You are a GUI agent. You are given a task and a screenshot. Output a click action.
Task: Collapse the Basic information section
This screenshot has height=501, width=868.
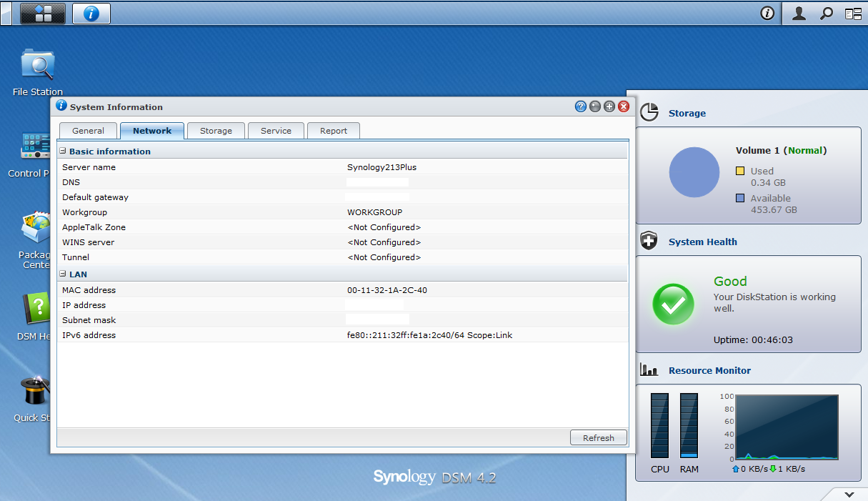(63, 152)
